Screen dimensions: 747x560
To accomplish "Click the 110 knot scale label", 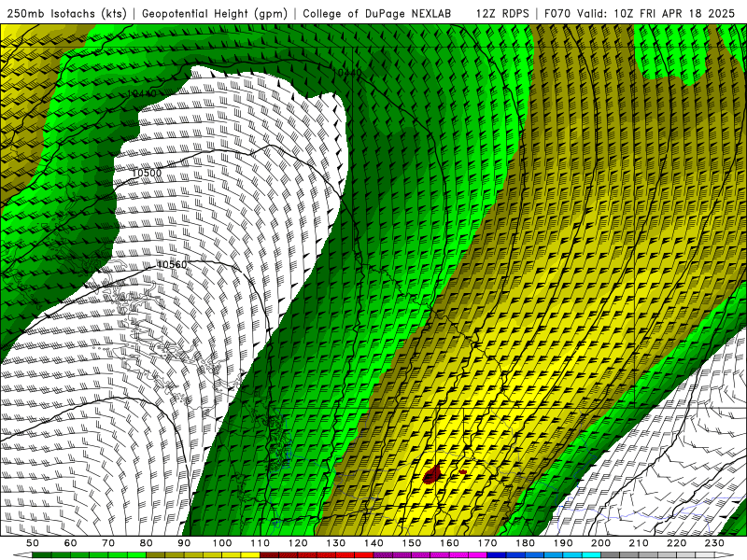I will click(261, 543).
